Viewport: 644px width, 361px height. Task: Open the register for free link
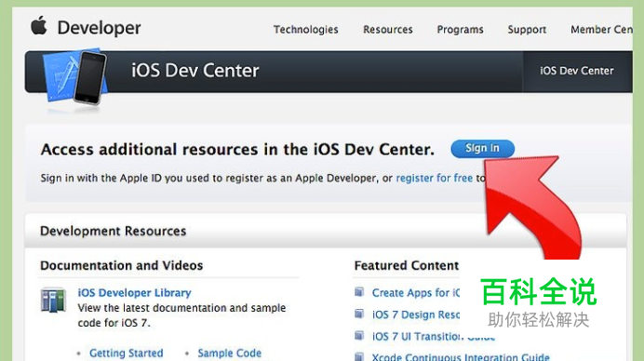pyautogui.click(x=434, y=179)
